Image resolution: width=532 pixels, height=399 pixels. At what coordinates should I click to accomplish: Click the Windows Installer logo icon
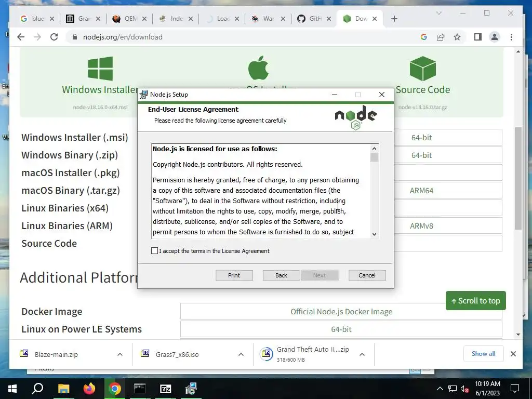[x=100, y=69]
